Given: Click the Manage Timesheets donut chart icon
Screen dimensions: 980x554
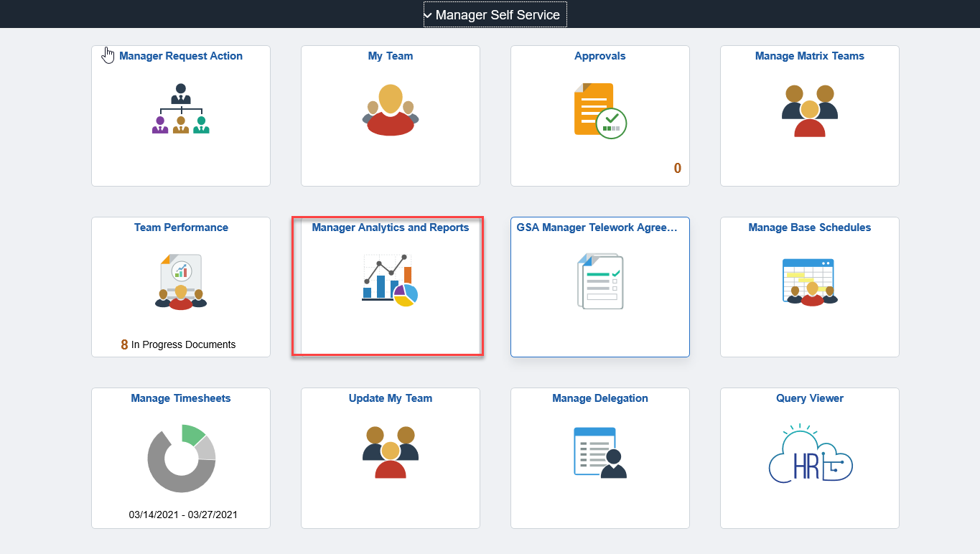Looking at the screenshot, I should click(x=180, y=458).
